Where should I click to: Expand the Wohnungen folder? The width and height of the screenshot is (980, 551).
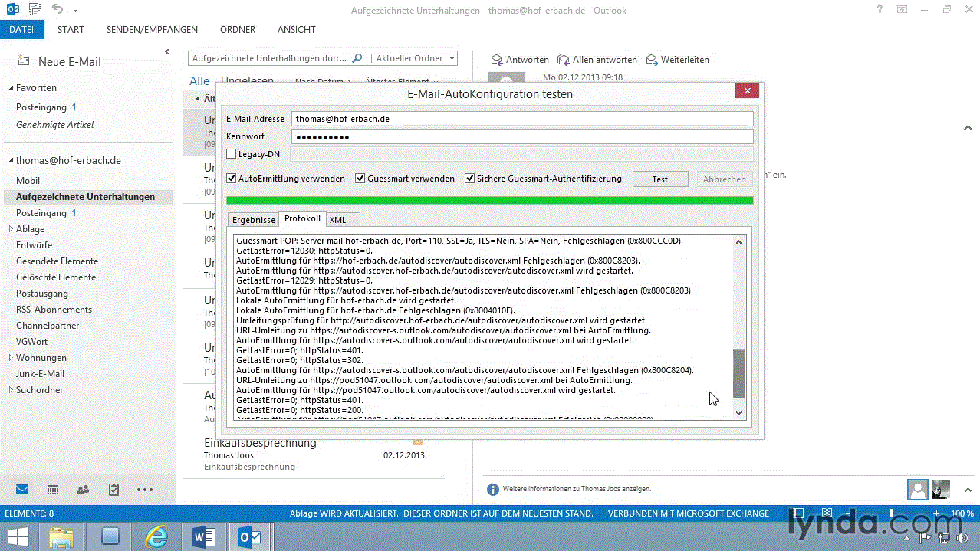[x=11, y=358]
